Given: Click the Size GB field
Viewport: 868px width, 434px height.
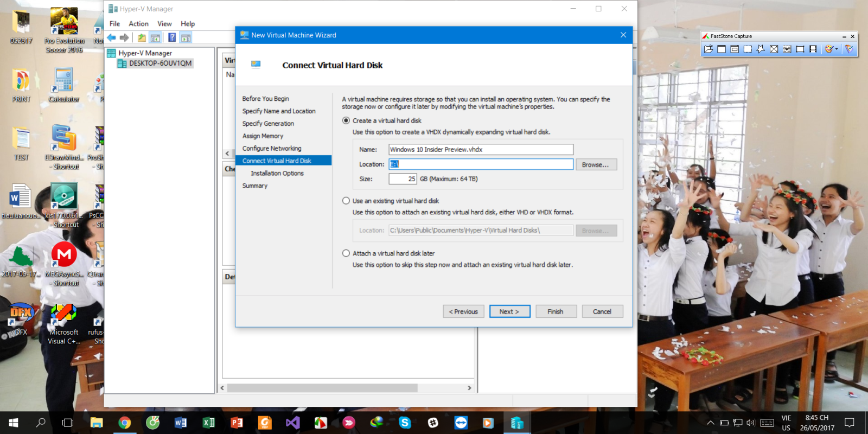Looking at the screenshot, I should coord(403,178).
